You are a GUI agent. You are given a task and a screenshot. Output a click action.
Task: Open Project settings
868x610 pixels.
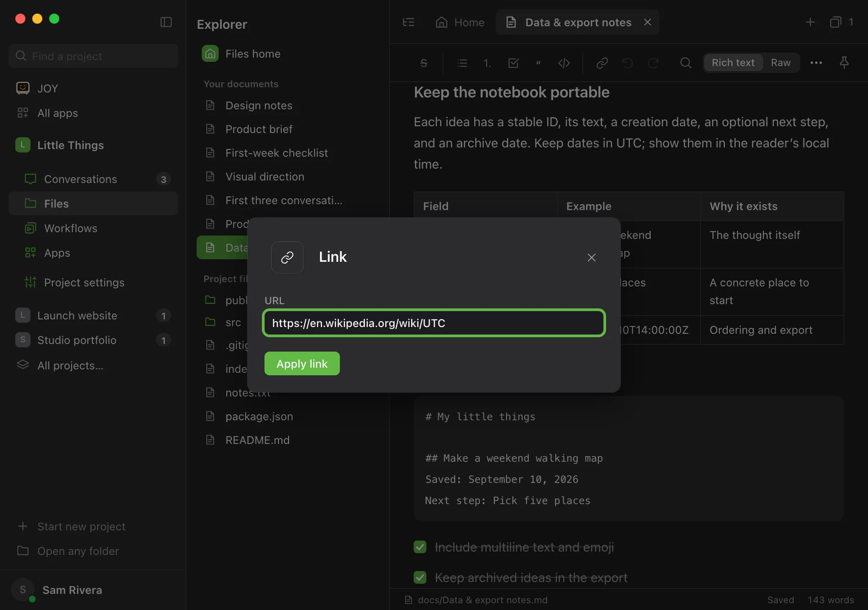pos(93,283)
